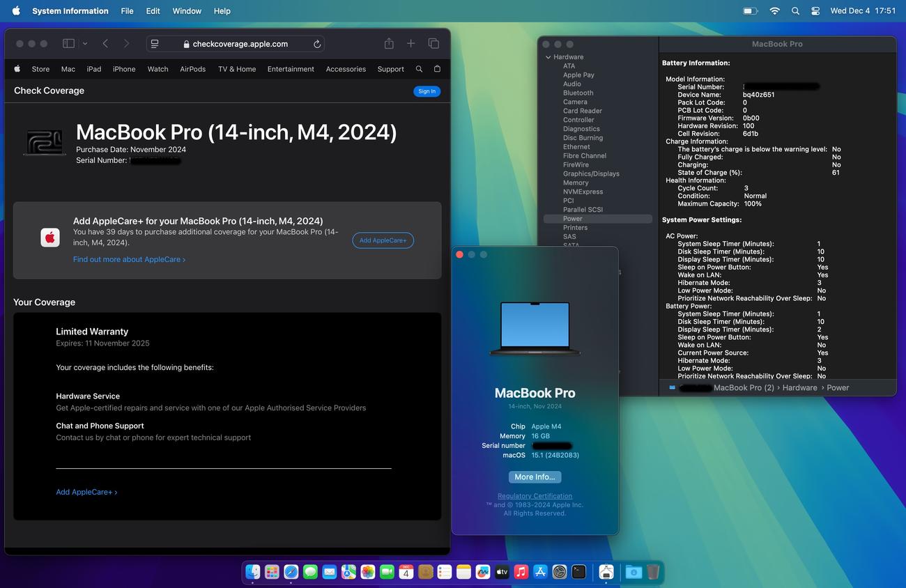Click the Apple logo in the website nav bar
Screen dimensions: 906x588
(x=17, y=69)
